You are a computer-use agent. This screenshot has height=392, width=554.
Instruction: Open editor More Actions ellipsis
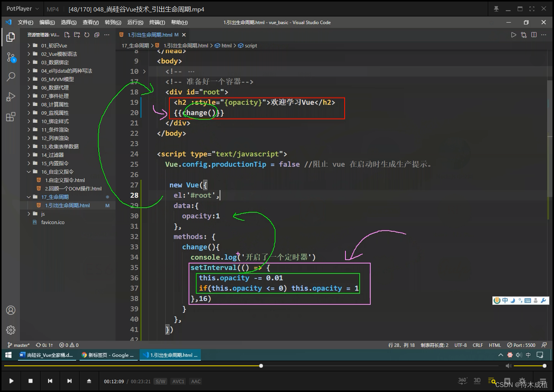[544, 35]
